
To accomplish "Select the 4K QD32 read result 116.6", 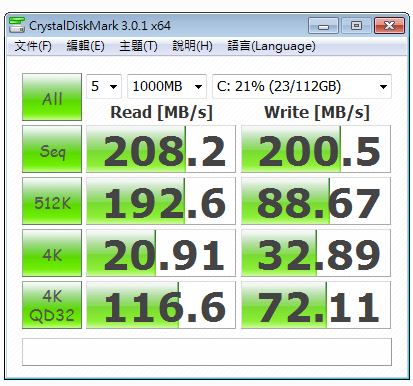I will [161, 305].
